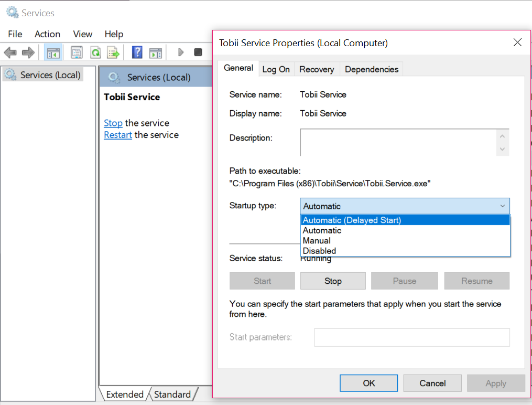
Task: Click the Service name value Tobii Service
Action: coord(323,94)
